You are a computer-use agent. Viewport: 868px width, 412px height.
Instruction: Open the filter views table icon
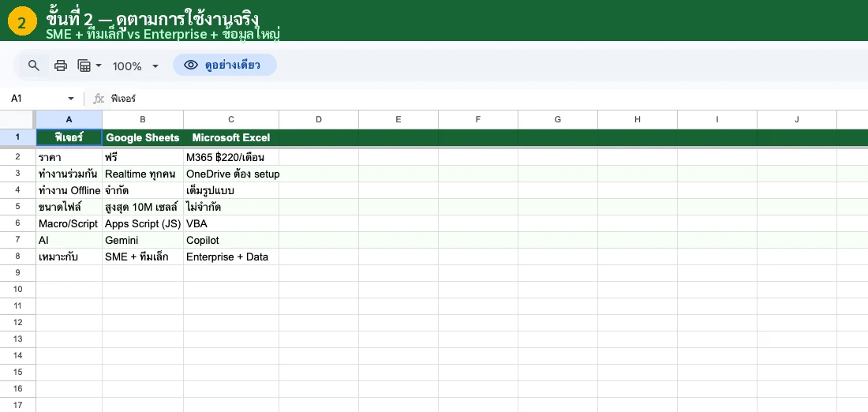coord(84,66)
